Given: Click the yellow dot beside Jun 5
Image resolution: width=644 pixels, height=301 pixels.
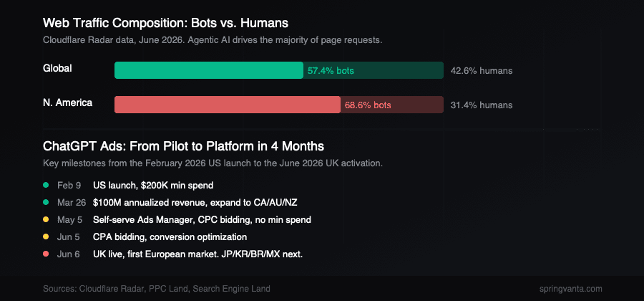Looking at the screenshot, I should coord(46,236).
